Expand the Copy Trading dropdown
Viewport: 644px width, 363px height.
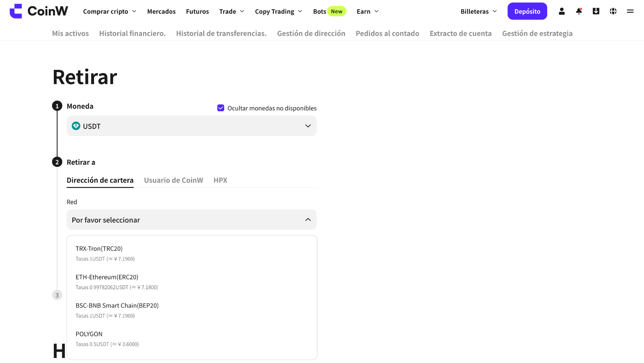(279, 12)
